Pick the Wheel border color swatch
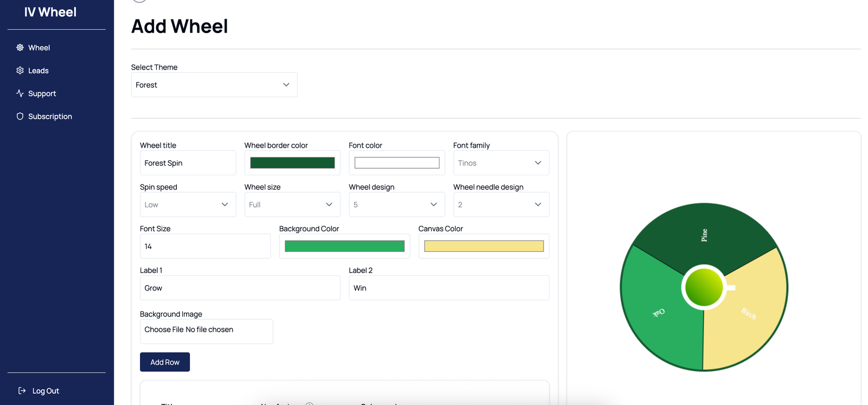The image size is (868, 405). pyautogui.click(x=292, y=163)
